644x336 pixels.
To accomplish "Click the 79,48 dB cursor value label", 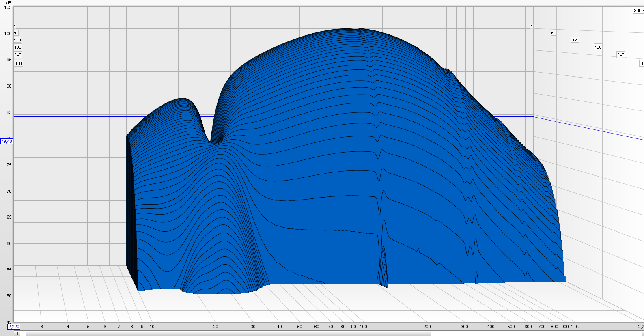I will pos(6,141).
